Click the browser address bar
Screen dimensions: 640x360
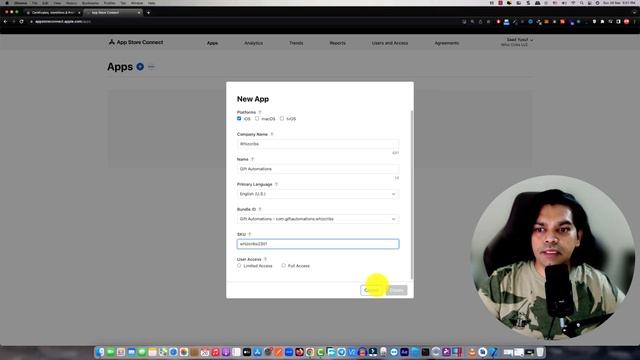click(245, 21)
